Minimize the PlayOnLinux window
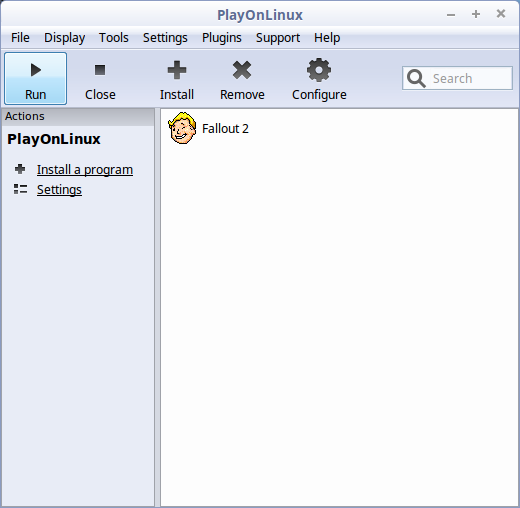 (451, 15)
